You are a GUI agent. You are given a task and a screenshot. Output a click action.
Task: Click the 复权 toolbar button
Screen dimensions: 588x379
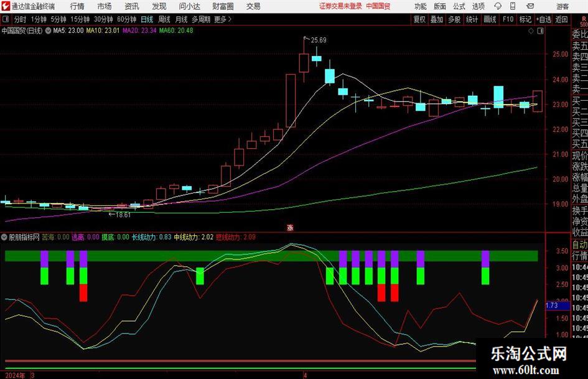(419, 19)
